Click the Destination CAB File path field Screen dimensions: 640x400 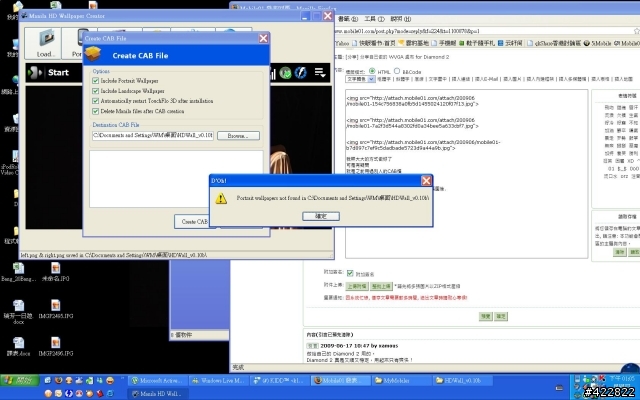coord(153,136)
